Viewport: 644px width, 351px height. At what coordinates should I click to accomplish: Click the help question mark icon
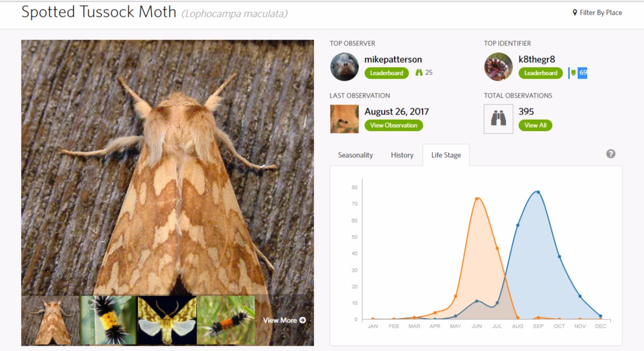pyautogui.click(x=611, y=154)
